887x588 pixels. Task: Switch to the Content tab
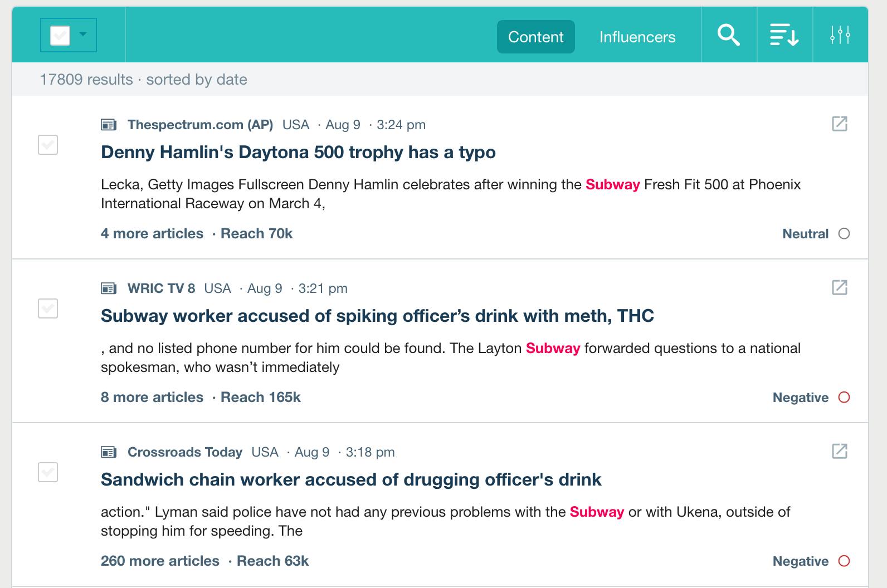(536, 37)
